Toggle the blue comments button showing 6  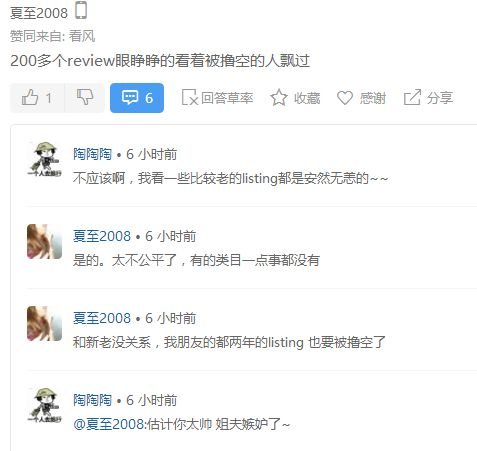[x=137, y=98]
